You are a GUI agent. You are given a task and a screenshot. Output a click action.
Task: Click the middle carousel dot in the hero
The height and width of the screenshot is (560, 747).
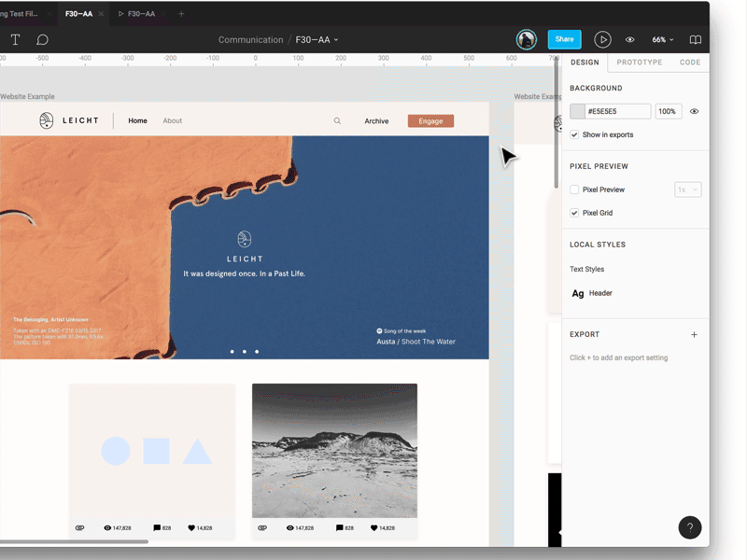tap(245, 352)
